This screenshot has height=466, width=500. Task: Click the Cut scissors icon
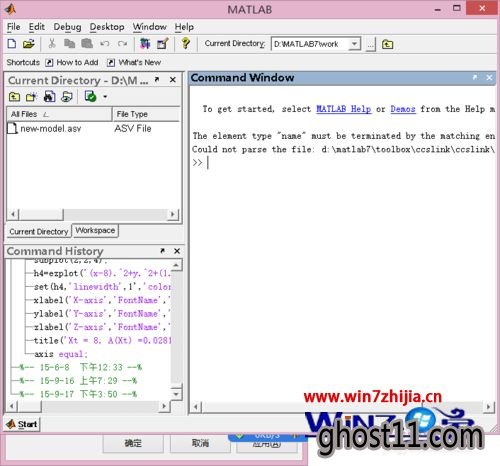click(52, 44)
